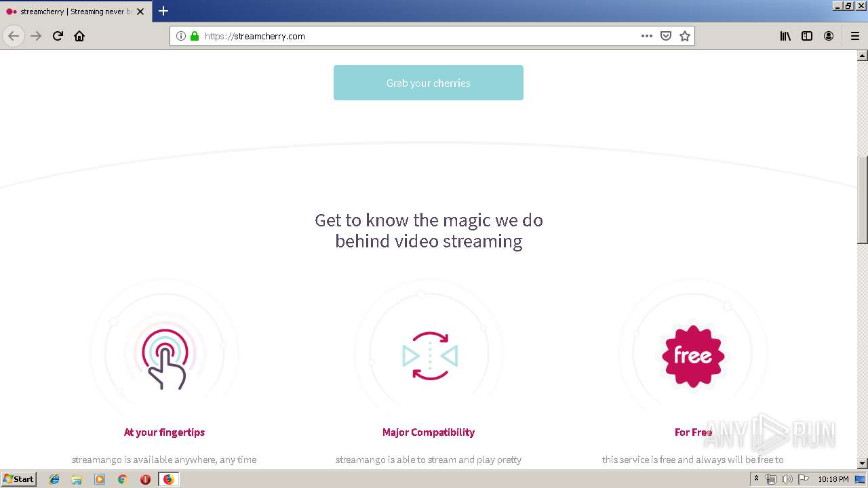Viewport: 868px width, 488px height.
Task: Restore down the Firefox window
Action: click(x=848, y=5)
